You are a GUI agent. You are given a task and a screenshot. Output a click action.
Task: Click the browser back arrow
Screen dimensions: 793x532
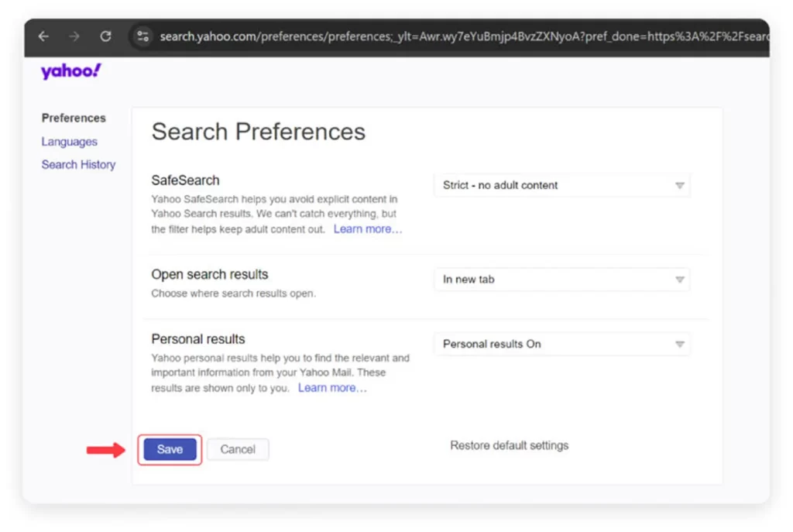[43, 36]
